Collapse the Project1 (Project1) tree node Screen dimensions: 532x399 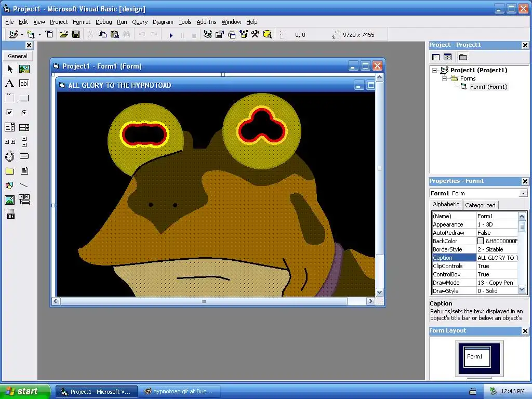[x=435, y=70]
